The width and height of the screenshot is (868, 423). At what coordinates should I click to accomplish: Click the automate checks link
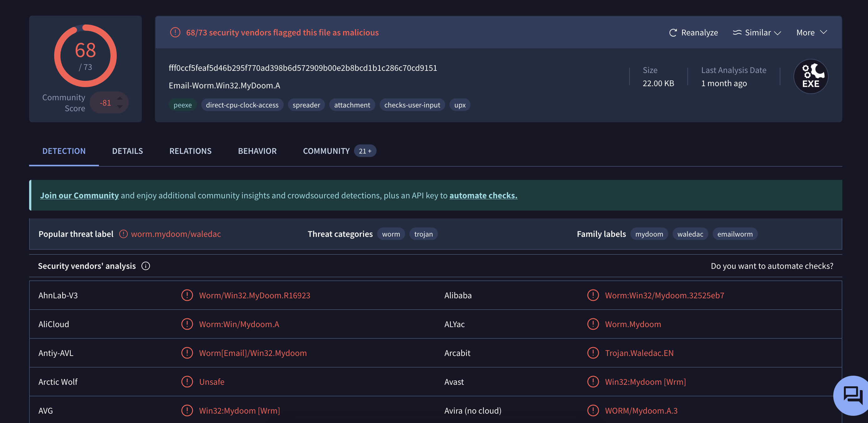tap(483, 195)
